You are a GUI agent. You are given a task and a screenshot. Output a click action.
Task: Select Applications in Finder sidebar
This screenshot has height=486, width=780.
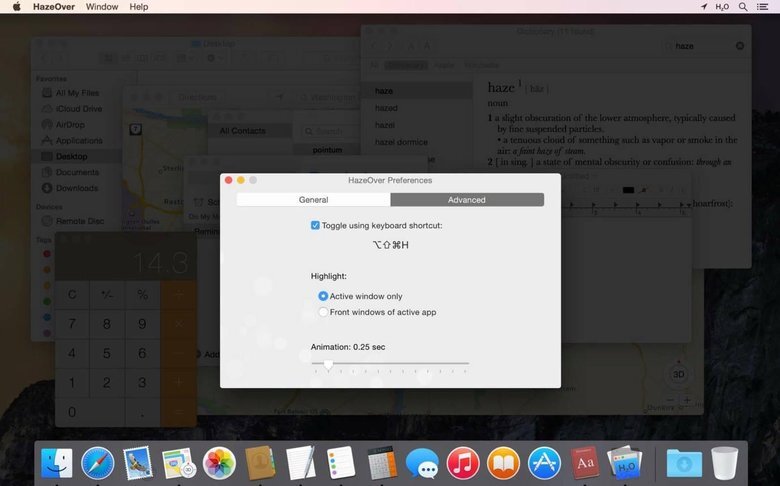[x=77, y=141]
